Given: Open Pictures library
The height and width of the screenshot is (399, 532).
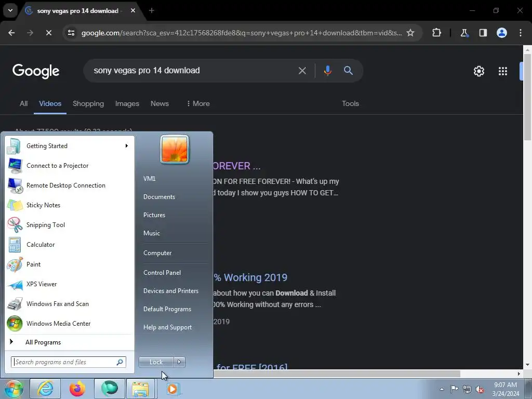Looking at the screenshot, I should tap(154, 215).
